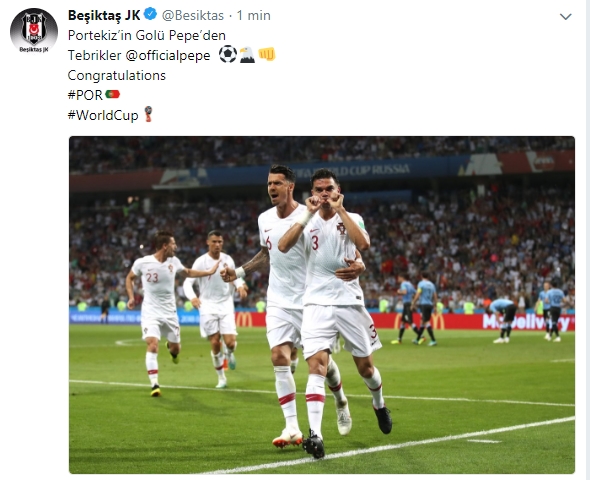
Task: Open the 1 min timestamp
Action: pyautogui.click(x=253, y=15)
